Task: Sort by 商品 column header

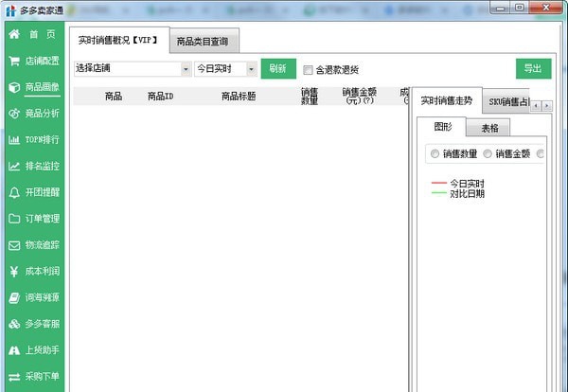Action: coord(114,97)
